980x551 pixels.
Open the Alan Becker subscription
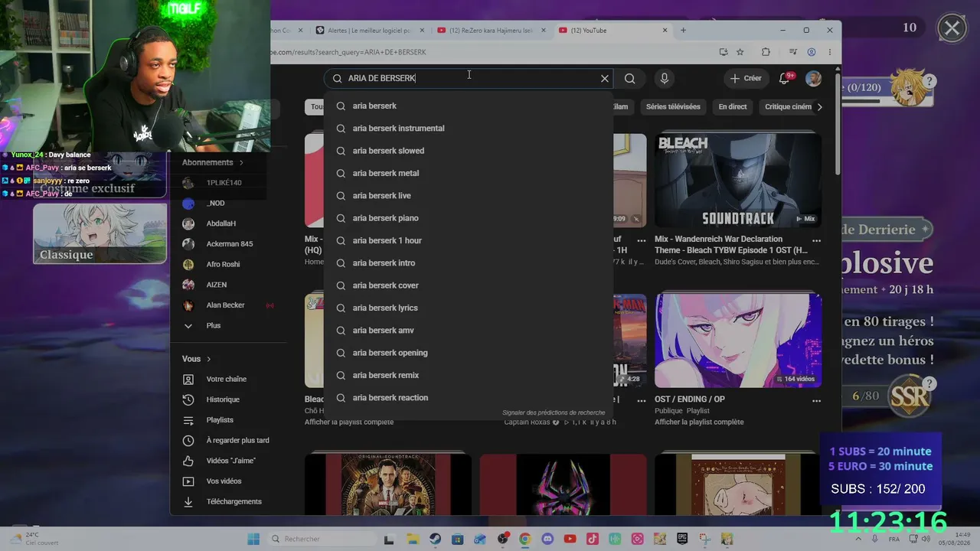tap(225, 305)
